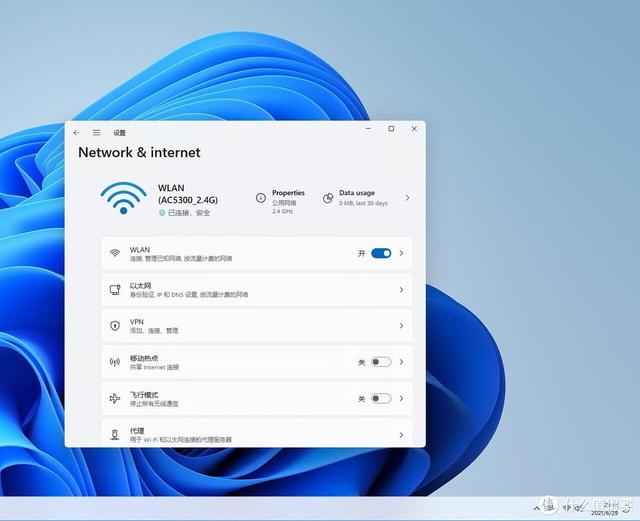
Task: Maximize the Settings window
Action: pyautogui.click(x=391, y=129)
